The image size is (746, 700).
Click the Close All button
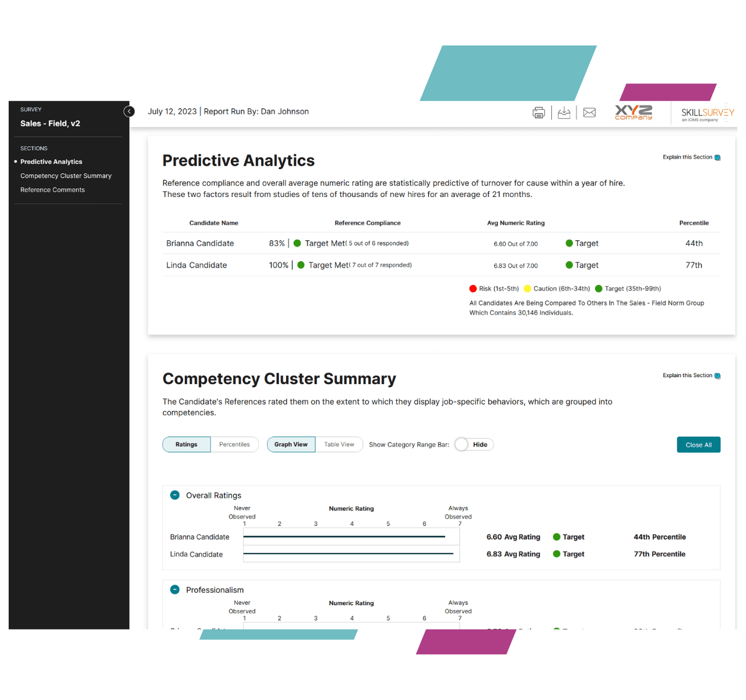[x=698, y=445]
